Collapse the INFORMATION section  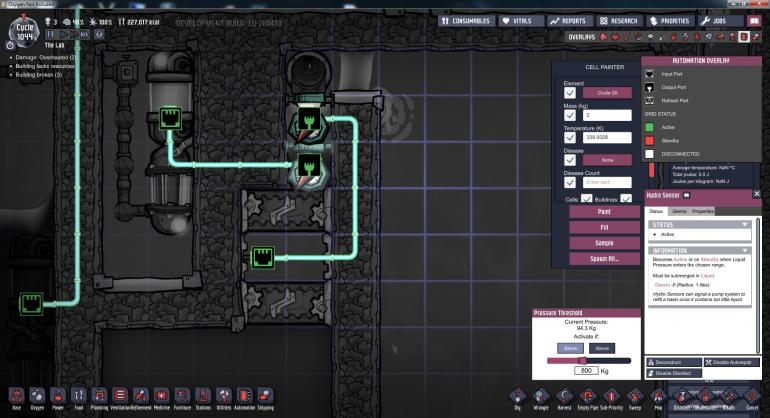click(745, 250)
